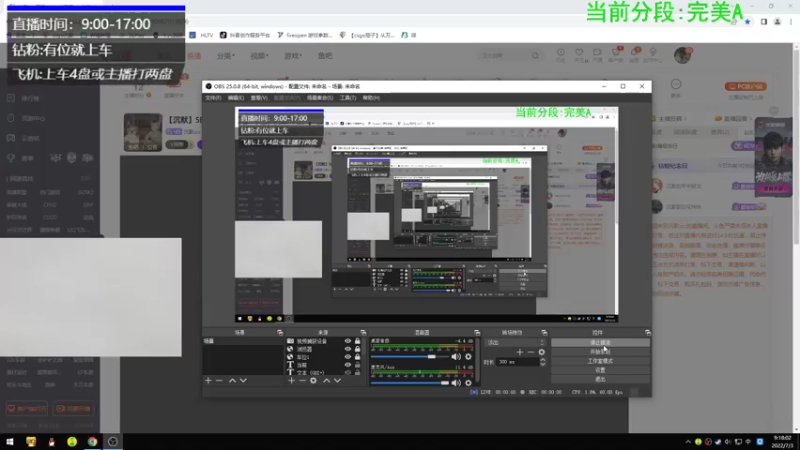Mute the Mic/Aux speaker icon

[x=456, y=383]
